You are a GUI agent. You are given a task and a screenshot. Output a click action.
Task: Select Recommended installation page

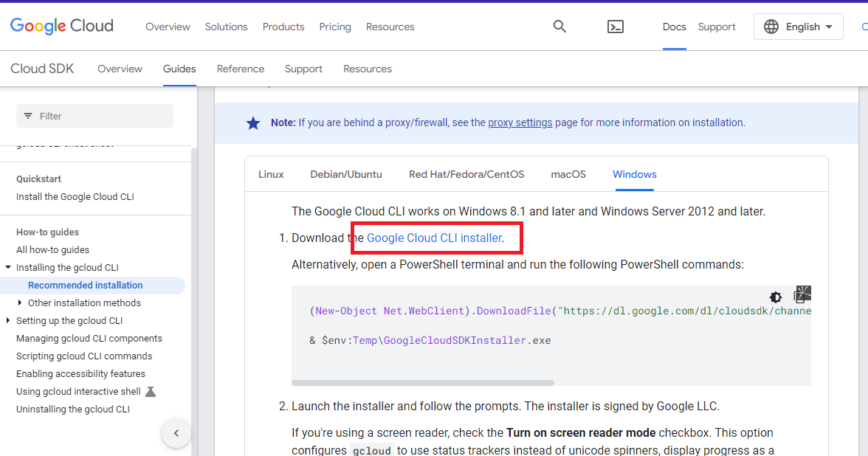pos(86,286)
